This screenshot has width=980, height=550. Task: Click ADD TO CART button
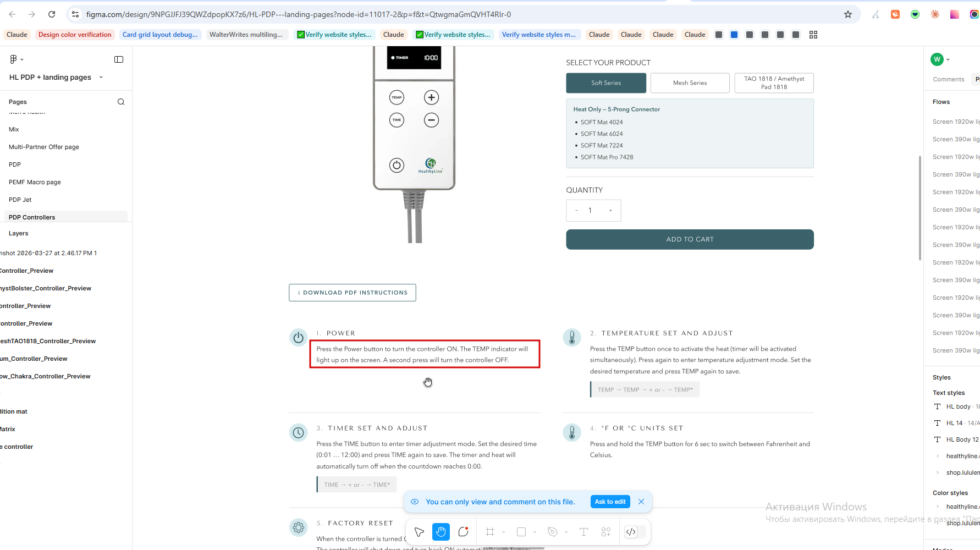point(690,239)
